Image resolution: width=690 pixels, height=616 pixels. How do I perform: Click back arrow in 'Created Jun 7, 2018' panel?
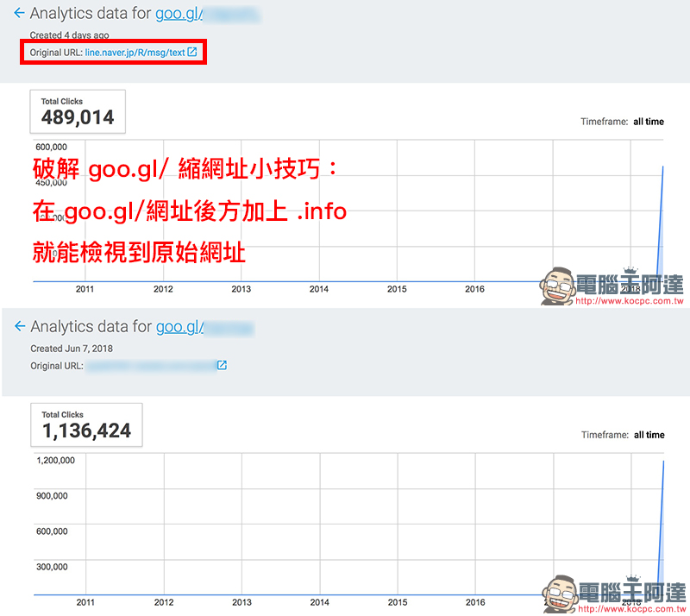[x=19, y=327]
